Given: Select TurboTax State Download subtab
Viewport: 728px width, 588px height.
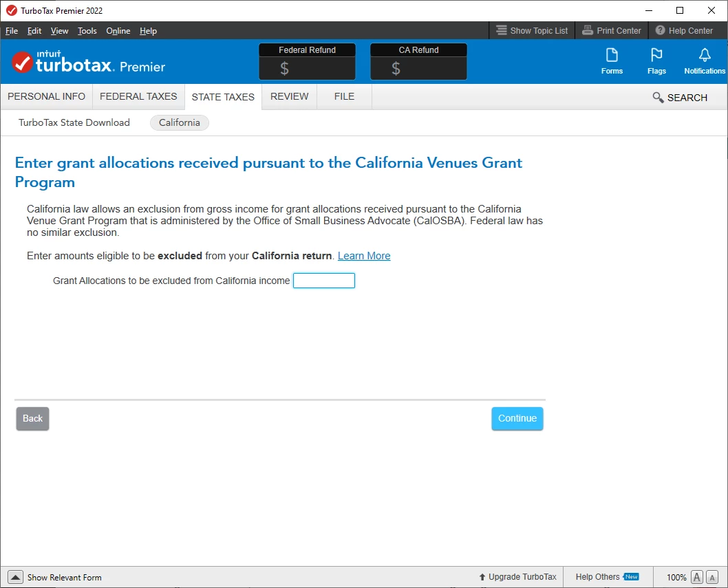Looking at the screenshot, I should pos(74,122).
